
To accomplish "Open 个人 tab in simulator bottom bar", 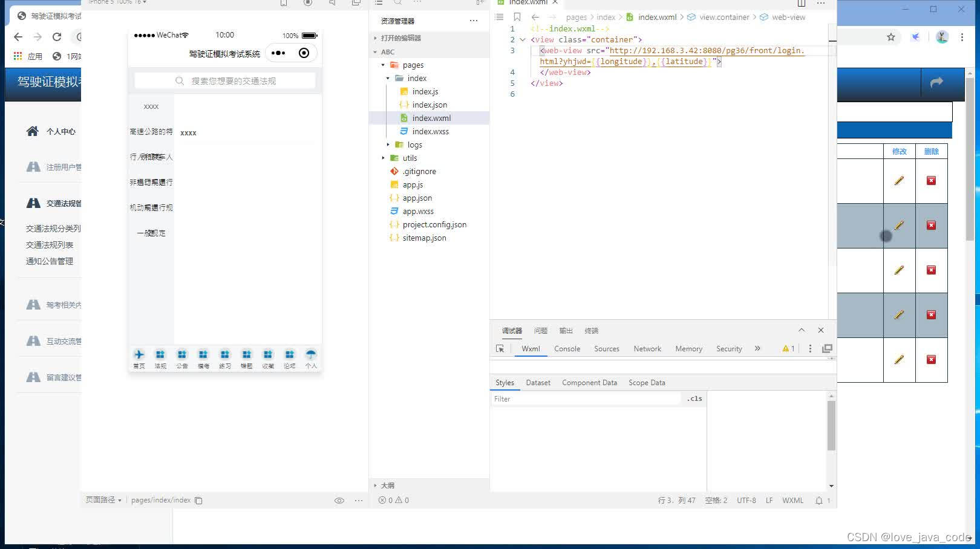I will coord(311,359).
